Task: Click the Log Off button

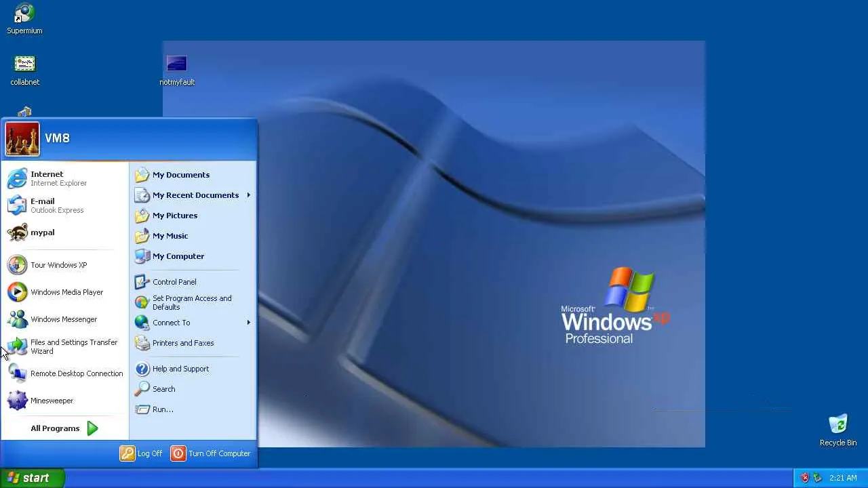Action: coord(142,453)
